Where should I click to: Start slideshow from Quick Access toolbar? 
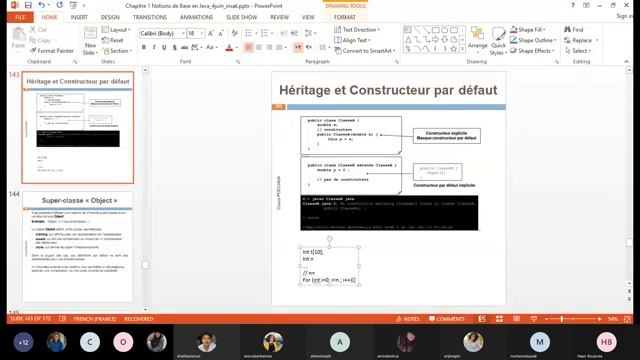coord(73,5)
